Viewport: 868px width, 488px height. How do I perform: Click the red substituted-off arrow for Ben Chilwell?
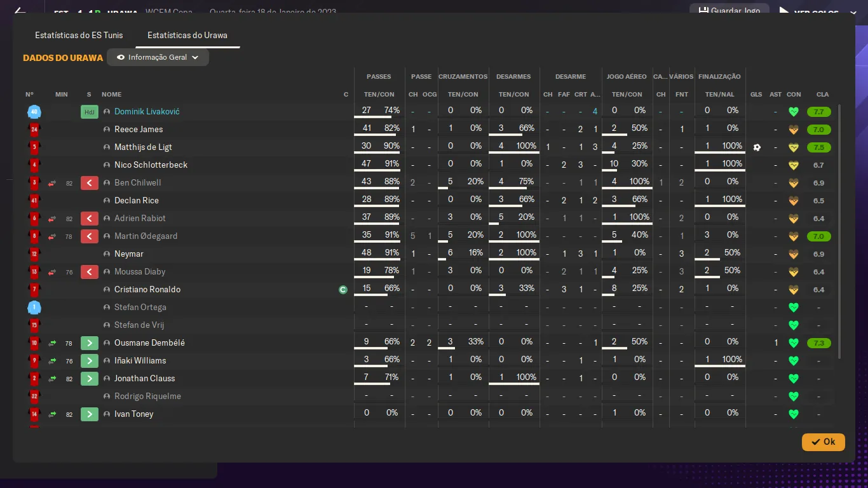(90, 183)
